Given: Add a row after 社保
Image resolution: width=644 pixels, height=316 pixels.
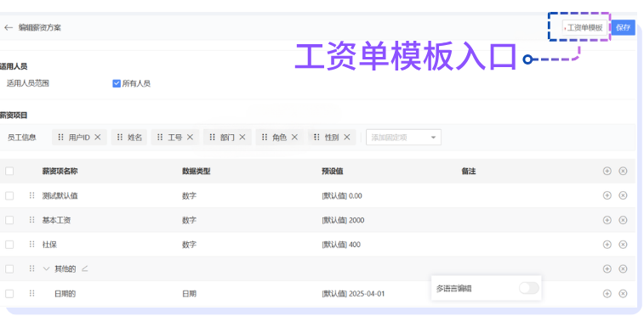Looking at the screenshot, I should [607, 245].
